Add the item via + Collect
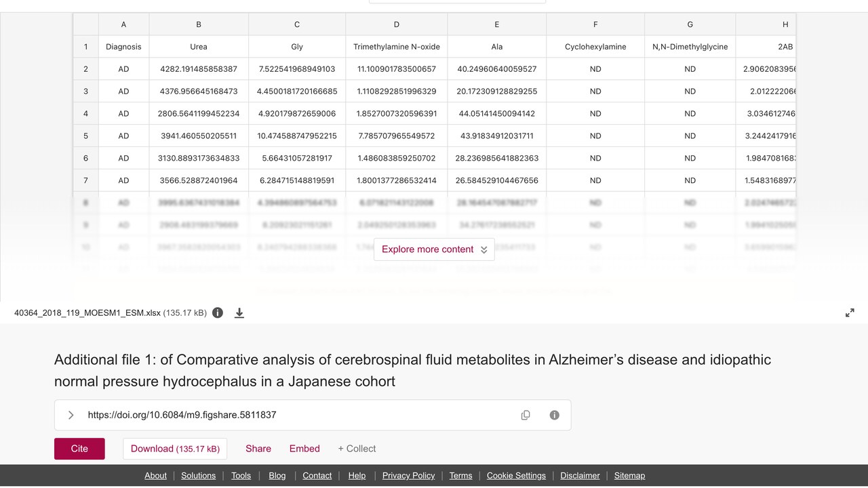868x488 pixels. point(357,449)
